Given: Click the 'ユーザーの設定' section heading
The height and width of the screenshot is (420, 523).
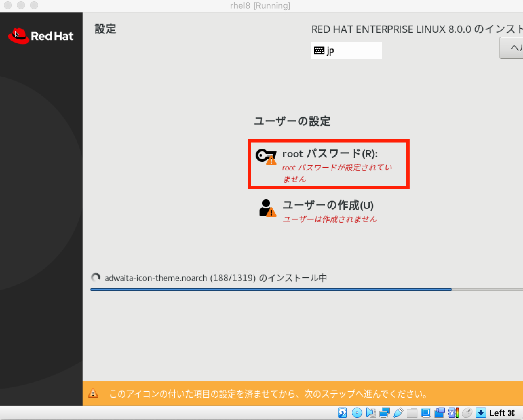Looking at the screenshot, I should [292, 121].
